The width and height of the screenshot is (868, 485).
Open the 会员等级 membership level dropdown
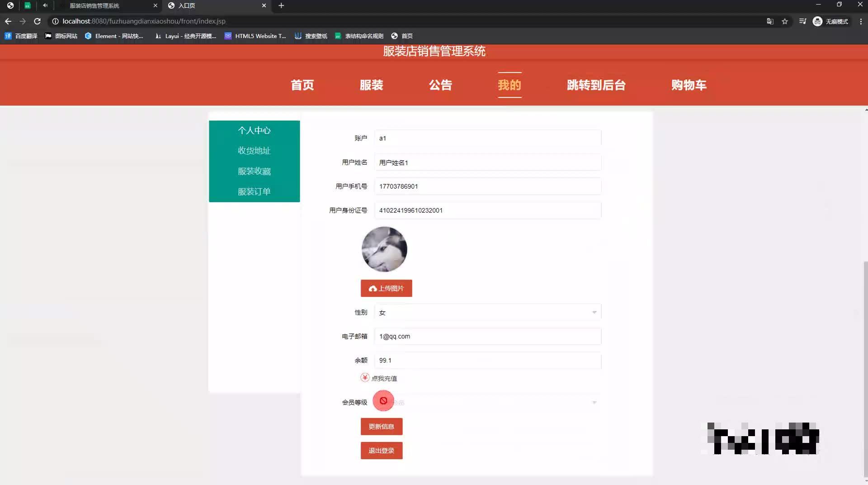point(594,402)
